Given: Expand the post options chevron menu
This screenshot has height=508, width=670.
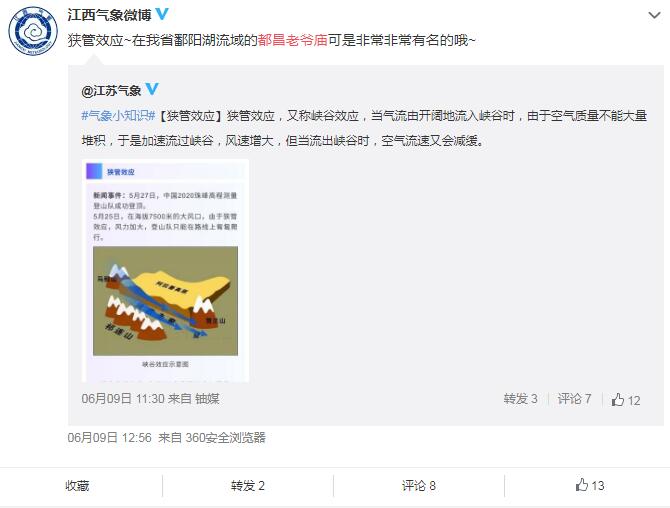Looking at the screenshot, I should 654,15.
